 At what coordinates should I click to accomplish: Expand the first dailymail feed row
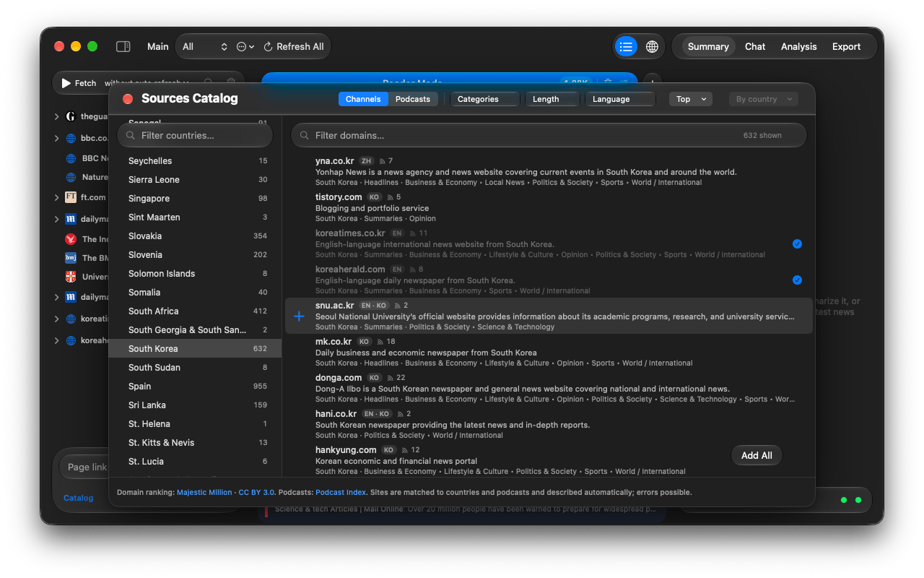click(x=57, y=219)
